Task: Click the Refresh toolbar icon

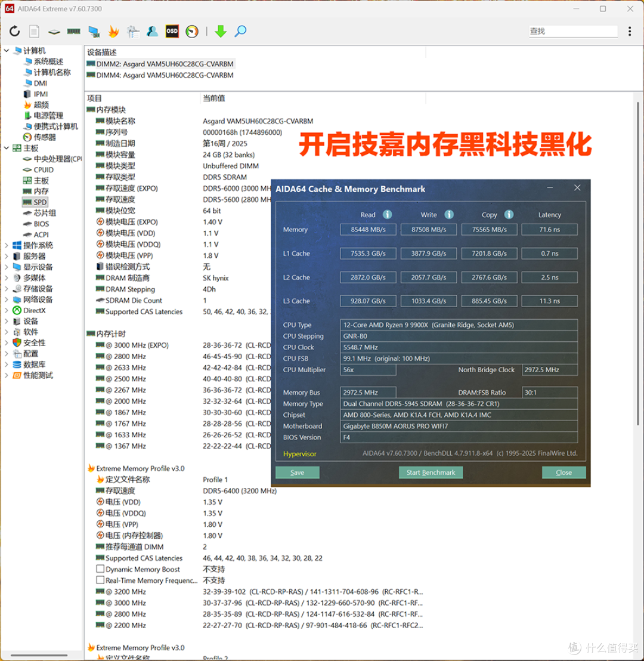Action: (x=15, y=31)
